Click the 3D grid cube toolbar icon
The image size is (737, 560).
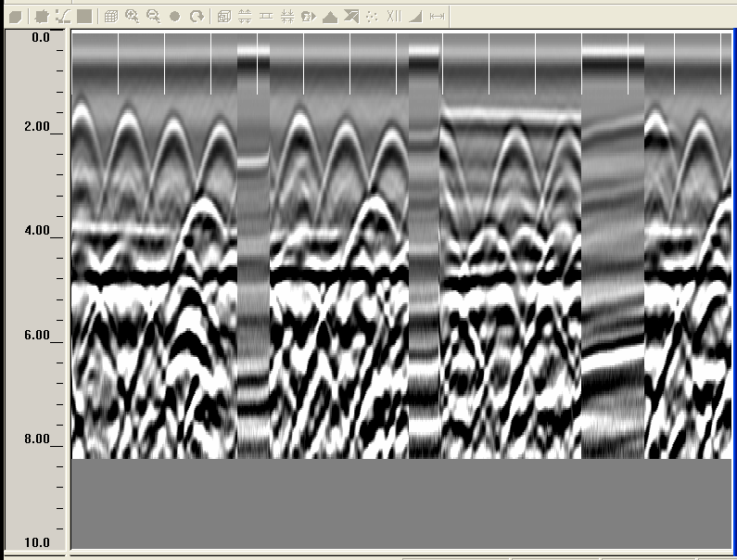click(111, 17)
